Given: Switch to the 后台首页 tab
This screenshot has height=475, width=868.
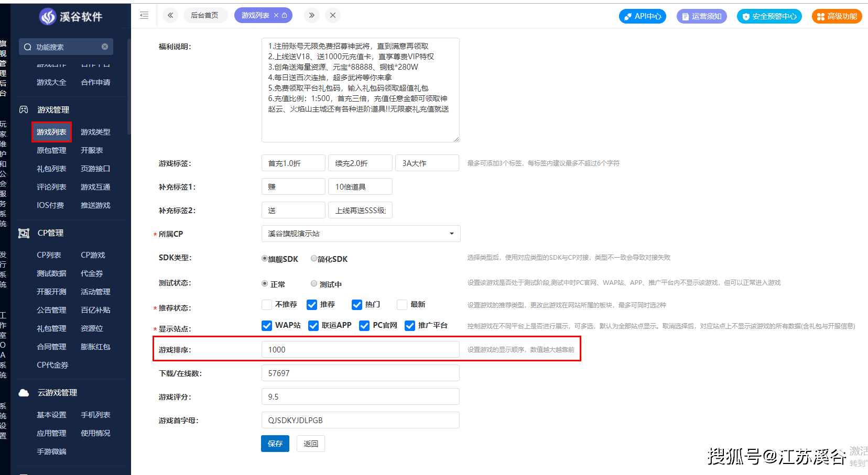Looking at the screenshot, I should tap(204, 16).
